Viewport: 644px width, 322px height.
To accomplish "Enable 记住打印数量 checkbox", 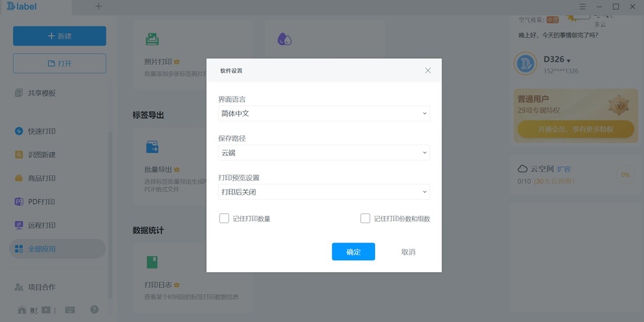I will 224,218.
